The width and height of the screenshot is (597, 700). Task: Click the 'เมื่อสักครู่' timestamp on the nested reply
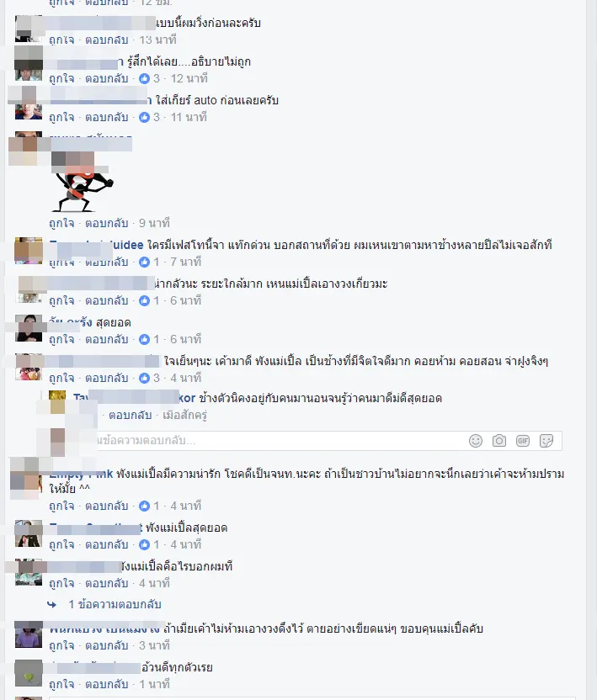coord(184,415)
